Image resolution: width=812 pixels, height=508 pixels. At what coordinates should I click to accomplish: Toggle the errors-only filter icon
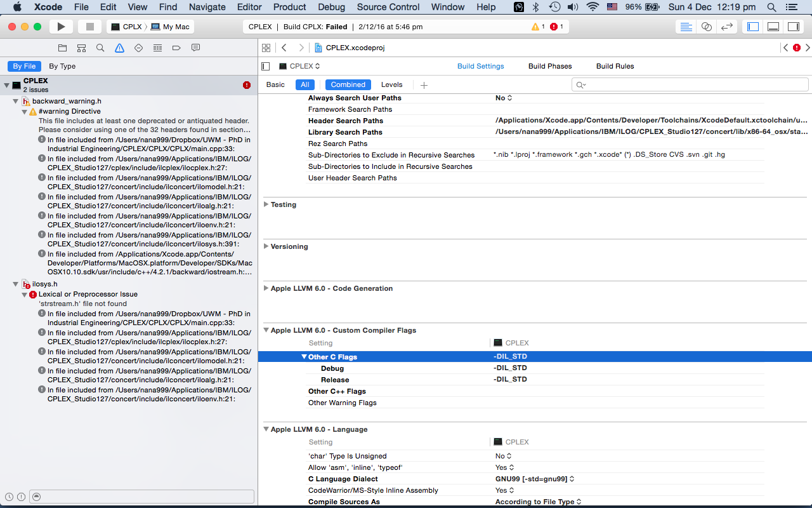click(x=21, y=497)
